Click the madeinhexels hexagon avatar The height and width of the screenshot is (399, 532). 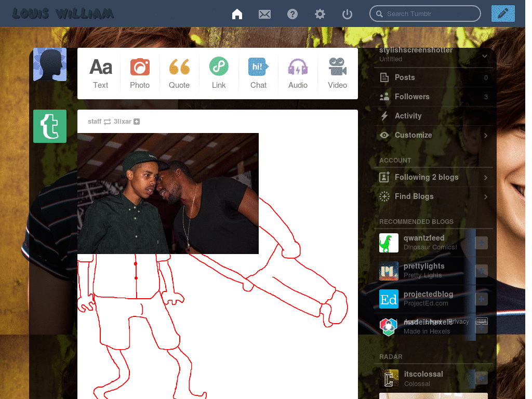389,326
